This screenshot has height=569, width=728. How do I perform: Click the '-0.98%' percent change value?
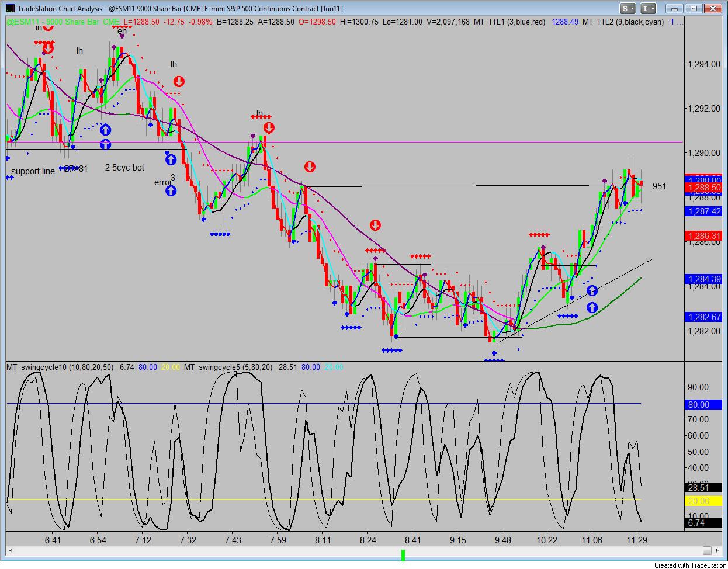200,22
